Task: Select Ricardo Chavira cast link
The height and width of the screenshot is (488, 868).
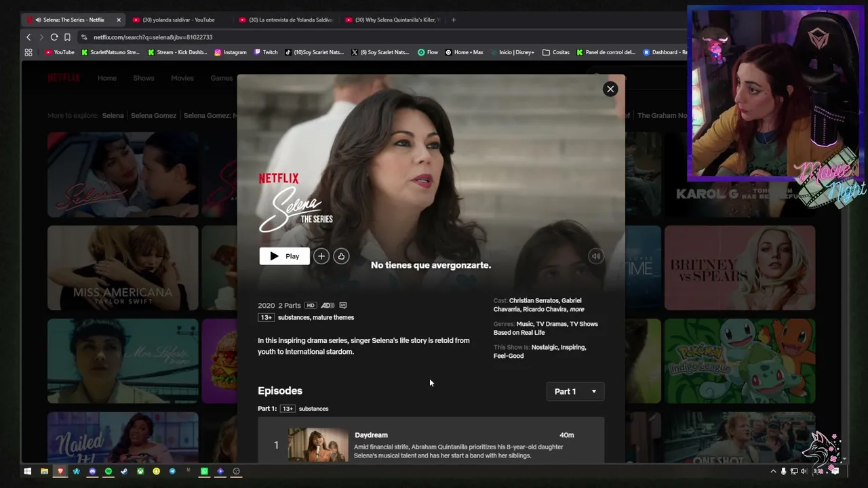Action: coord(545,309)
